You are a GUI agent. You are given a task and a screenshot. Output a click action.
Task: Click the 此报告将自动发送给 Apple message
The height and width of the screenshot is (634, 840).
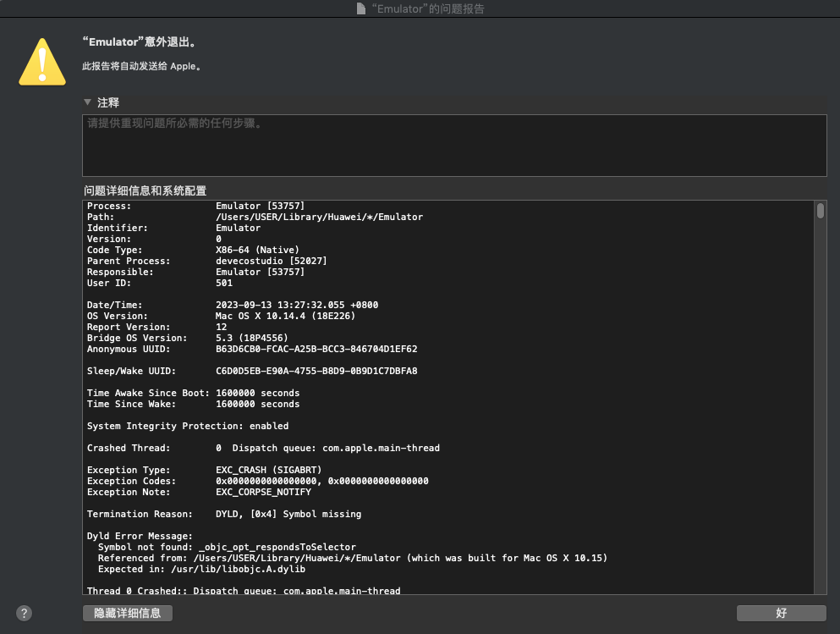141,66
